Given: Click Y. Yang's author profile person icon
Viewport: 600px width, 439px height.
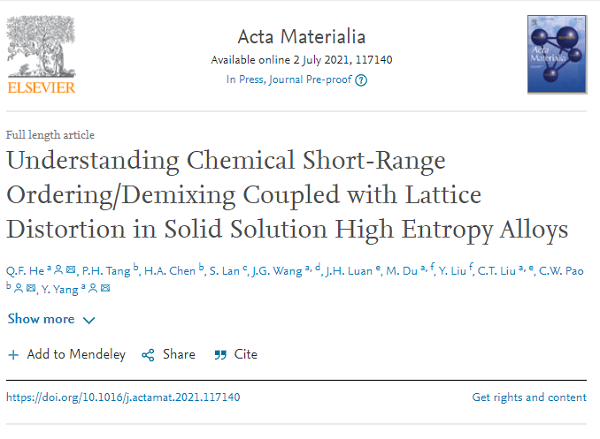Looking at the screenshot, I should point(93,288).
